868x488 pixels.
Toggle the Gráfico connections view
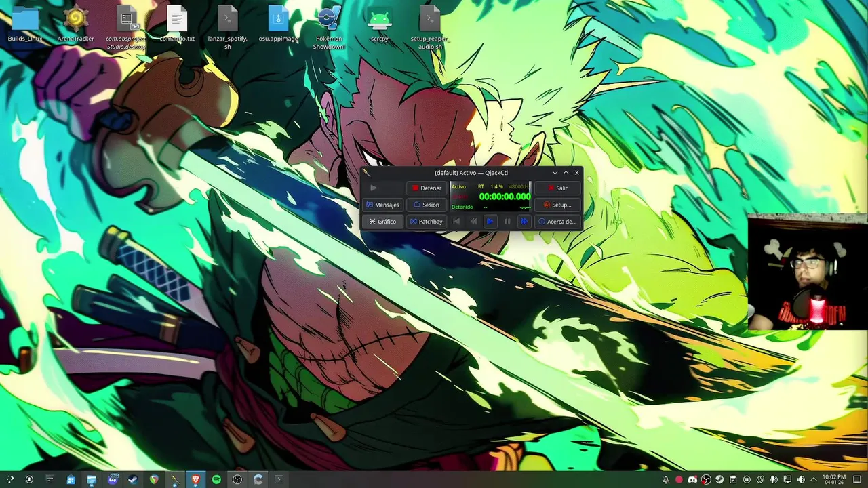382,222
